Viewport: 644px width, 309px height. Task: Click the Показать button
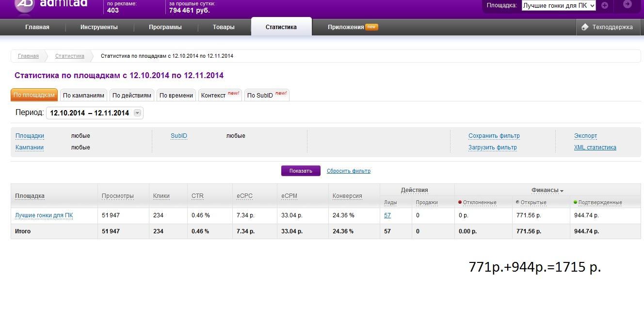point(301,171)
